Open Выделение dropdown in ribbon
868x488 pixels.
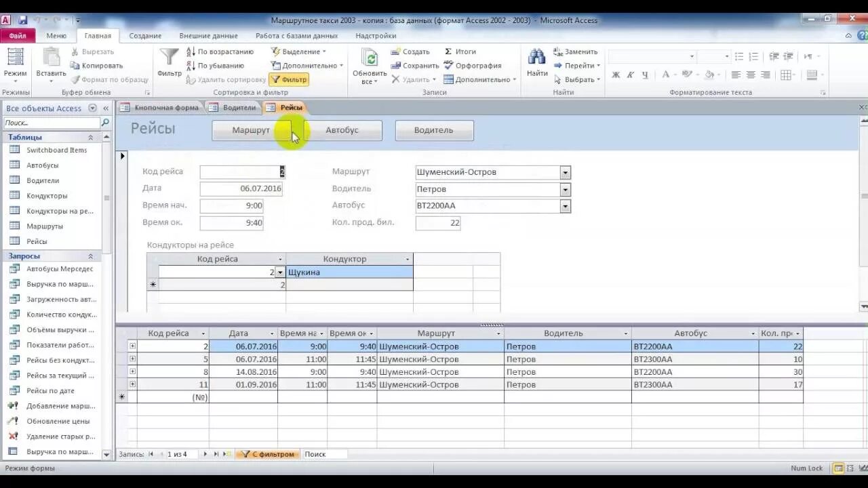click(298, 52)
